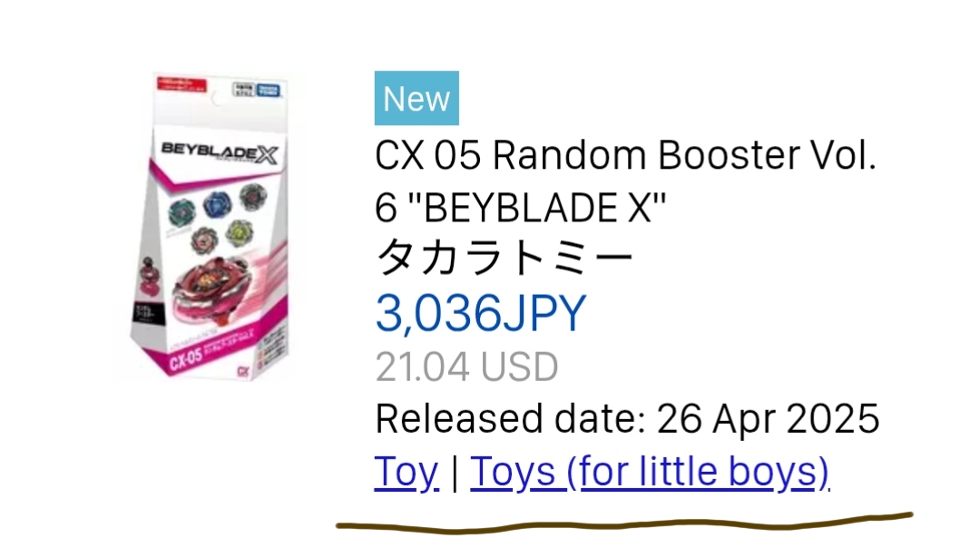The height and width of the screenshot is (548, 980).
Task: Click the blue New badge
Action: coord(416,98)
